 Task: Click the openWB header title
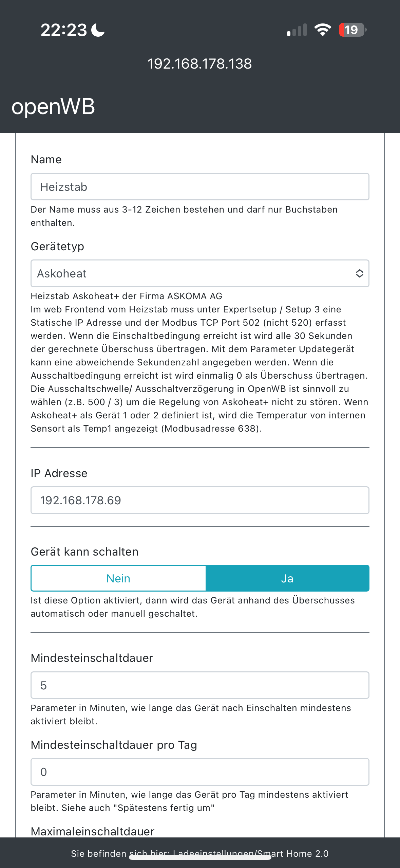pyautogui.click(x=53, y=107)
